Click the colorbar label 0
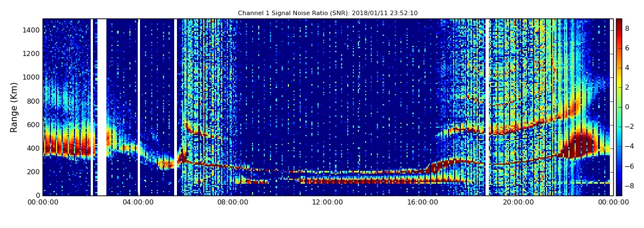The width and height of the screenshot is (644, 228). [627, 107]
